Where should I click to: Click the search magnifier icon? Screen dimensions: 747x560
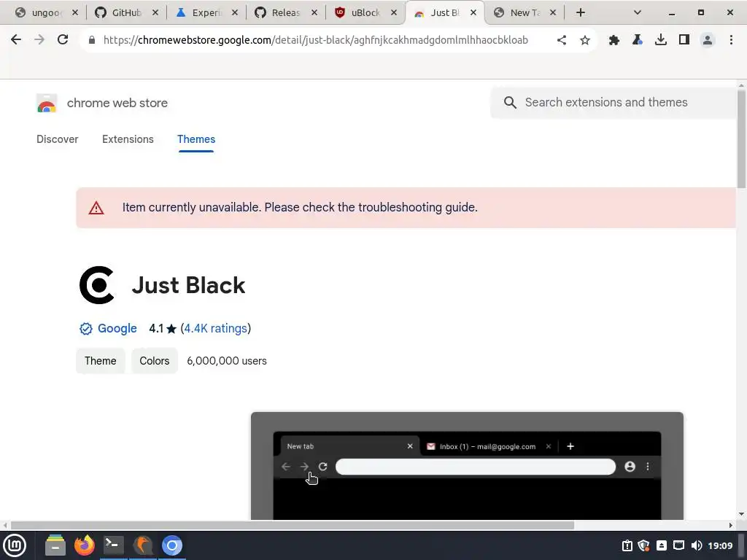pos(510,102)
